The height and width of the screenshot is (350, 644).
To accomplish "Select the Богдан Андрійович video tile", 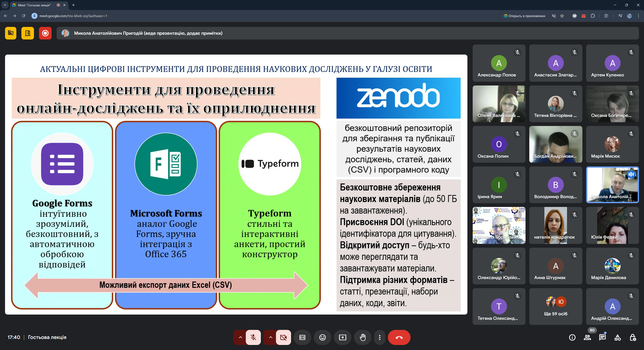I will click(x=556, y=144).
